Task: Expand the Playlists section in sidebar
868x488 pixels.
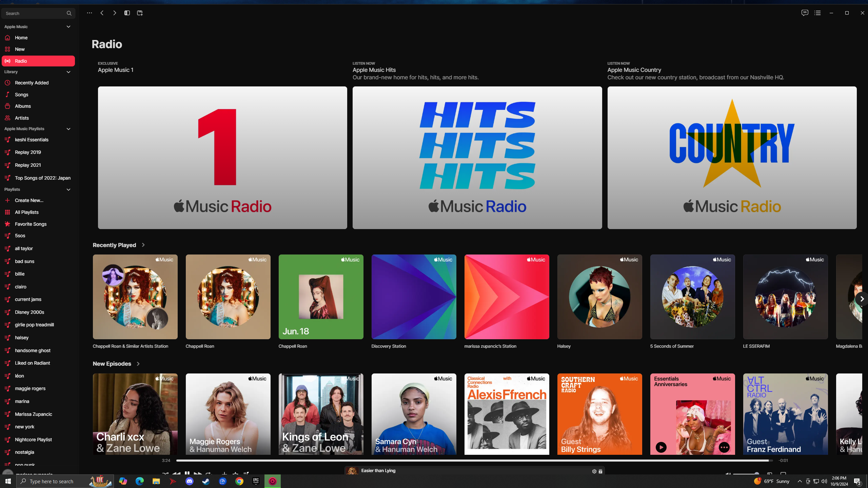Action: pos(68,189)
